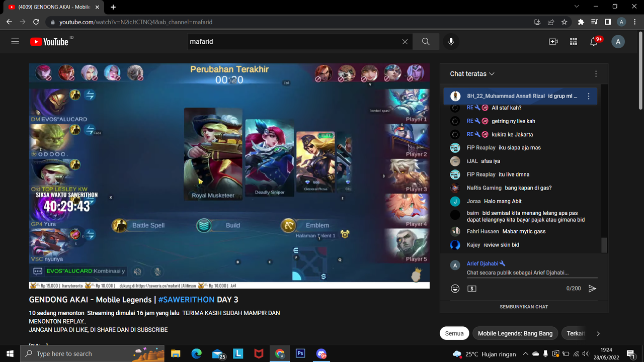Open the Mail app in the taskbar
644x362 pixels.
(217, 353)
